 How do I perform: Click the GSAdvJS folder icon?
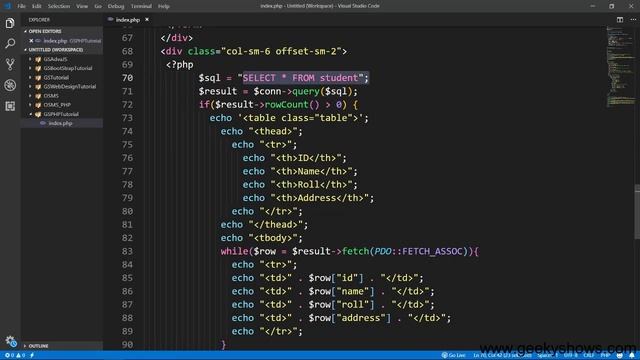click(38, 59)
